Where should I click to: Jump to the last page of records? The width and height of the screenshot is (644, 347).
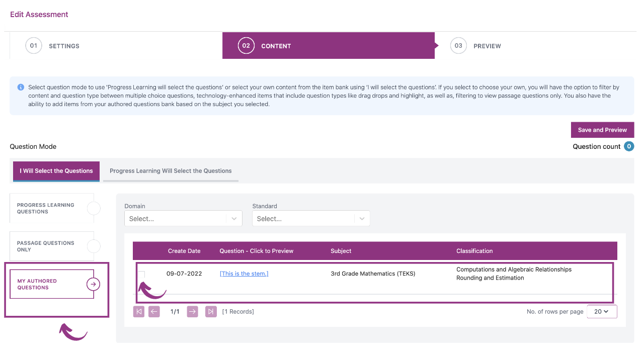[x=211, y=311]
